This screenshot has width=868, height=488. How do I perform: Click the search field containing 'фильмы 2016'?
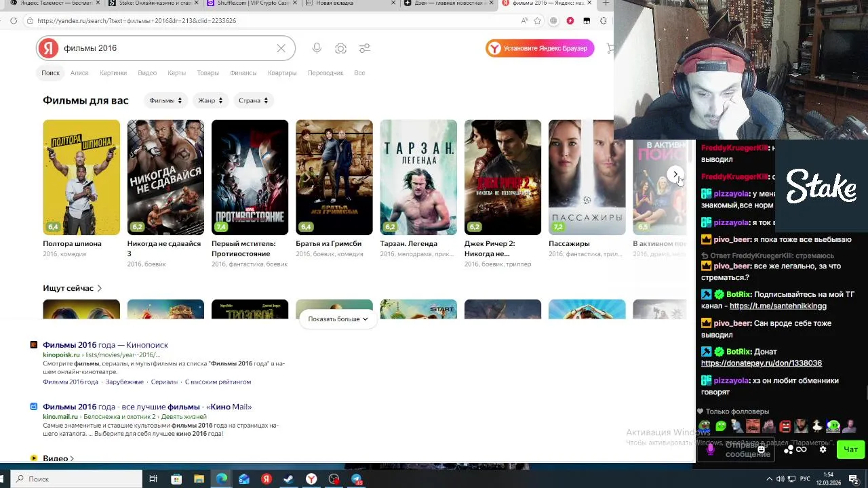[x=166, y=48]
